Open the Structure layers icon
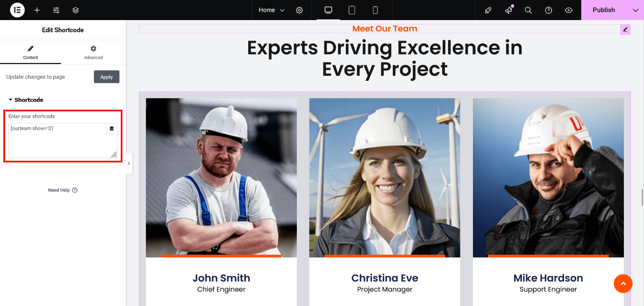Image resolution: width=644 pixels, height=306 pixels. (x=75, y=10)
